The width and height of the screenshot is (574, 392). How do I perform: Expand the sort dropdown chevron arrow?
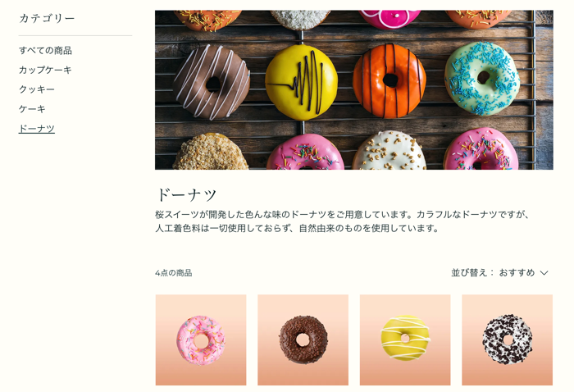[544, 273]
